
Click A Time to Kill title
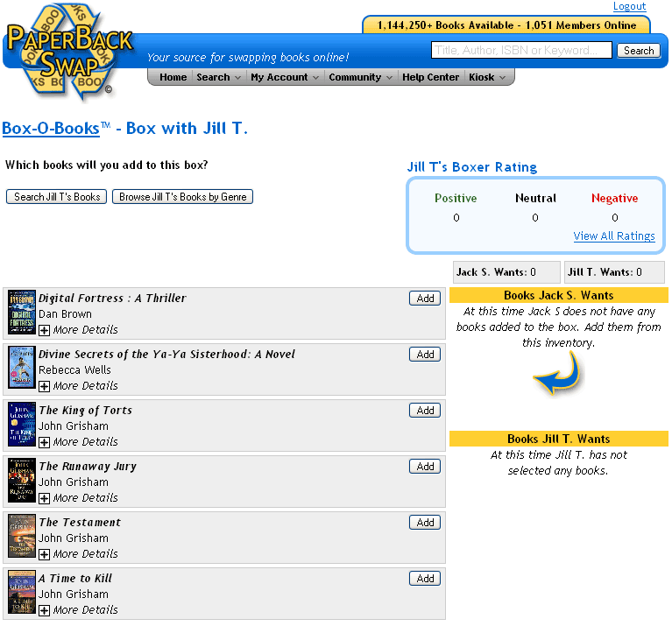(x=75, y=579)
